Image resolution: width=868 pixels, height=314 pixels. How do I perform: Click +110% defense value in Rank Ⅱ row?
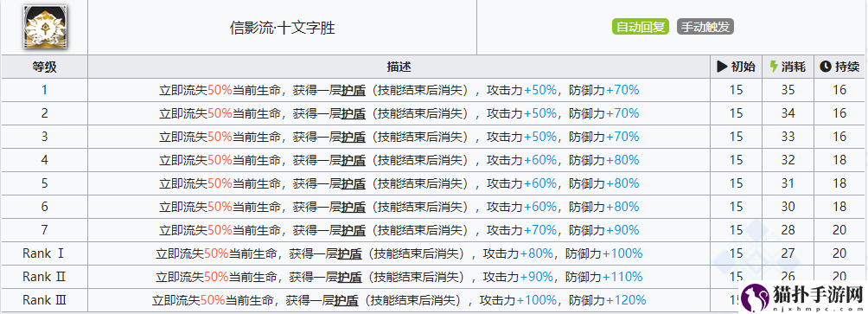pyautogui.click(x=622, y=278)
